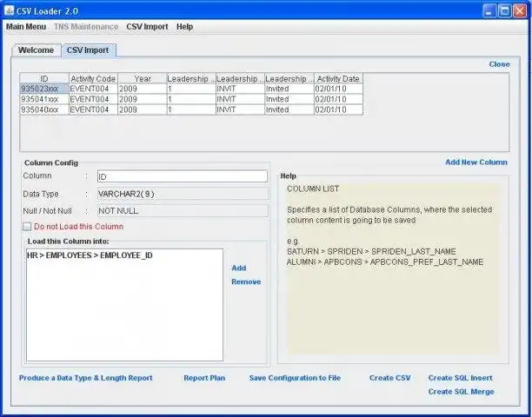Click Produce a Data Type & Length Report
This screenshot has width=532, height=417.
[86, 378]
